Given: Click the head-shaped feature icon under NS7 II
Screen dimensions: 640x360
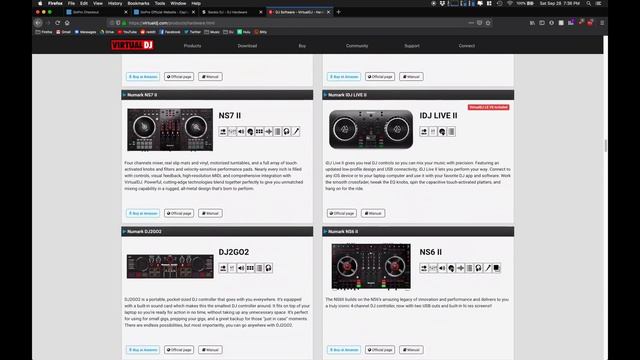Looking at the screenshot, I should click(250, 131).
